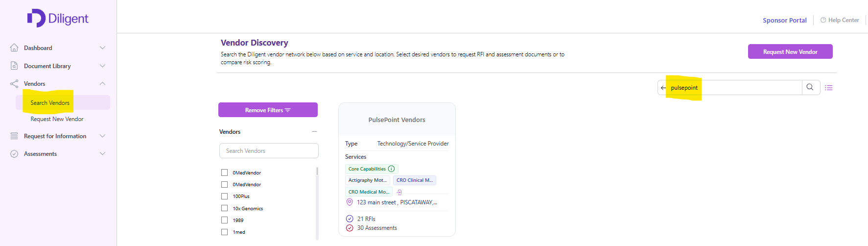This screenshot has height=246, width=868.
Task: Tick the 1989 vendor checkbox
Action: point(224,220)
